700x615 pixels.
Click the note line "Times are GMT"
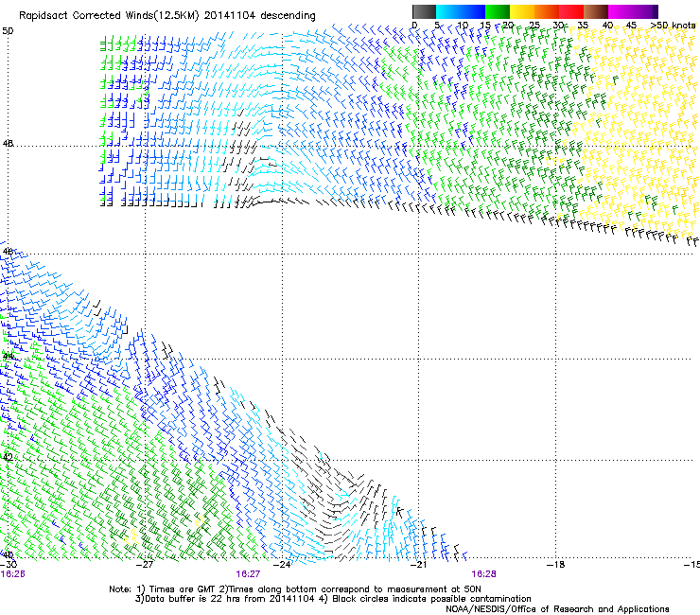click(x=183, y=589)
